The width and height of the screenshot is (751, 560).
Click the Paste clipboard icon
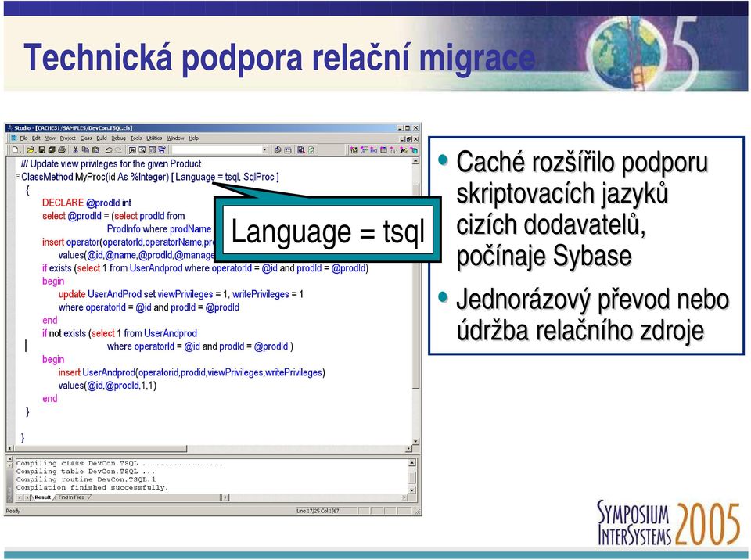[95, 150]
